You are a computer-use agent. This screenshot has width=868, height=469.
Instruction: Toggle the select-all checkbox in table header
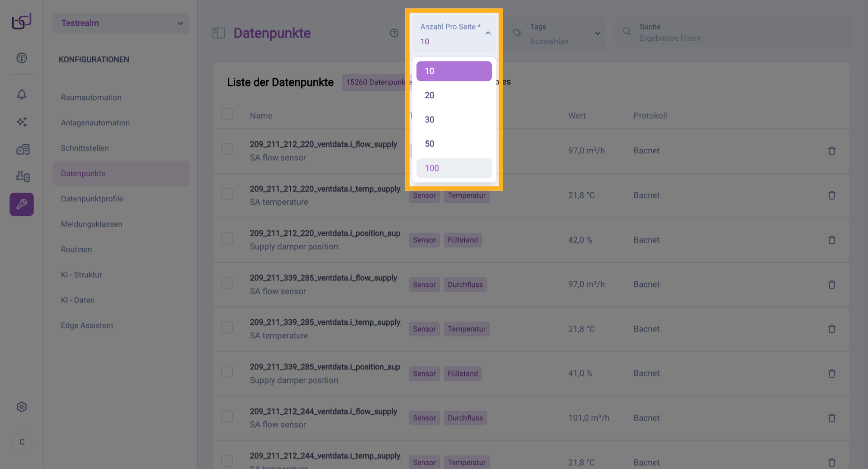pyautogui.click(x=227, y=114)
